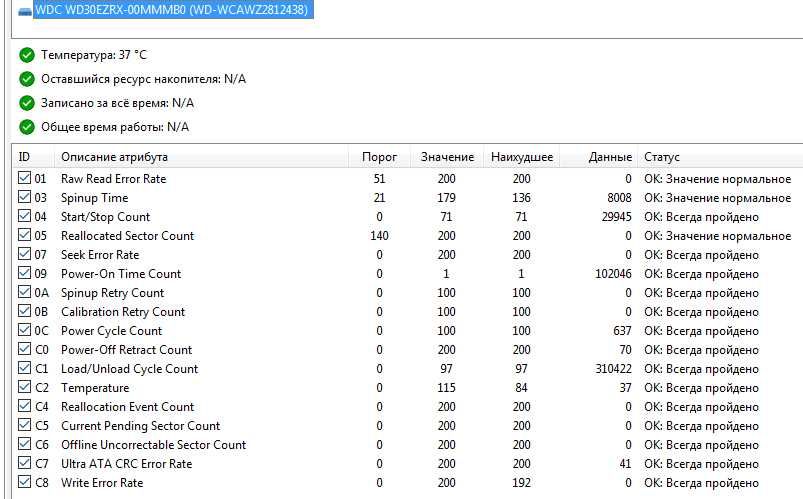This screenshot has height=499, width=803.
Task: Select the WDC WD30EZRX-00MMMB0 drive entry
Action: 173,10
